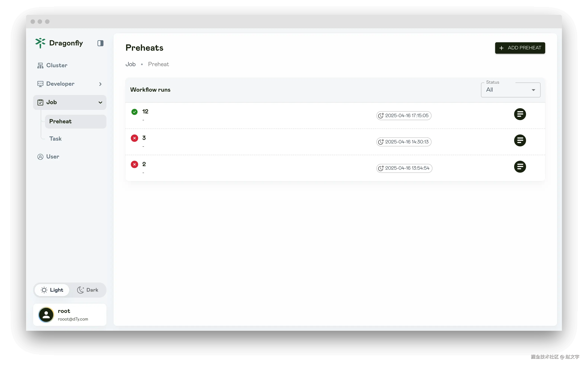Open the Status filter dropdown
The image size is (588, 368).
[510, 90]
